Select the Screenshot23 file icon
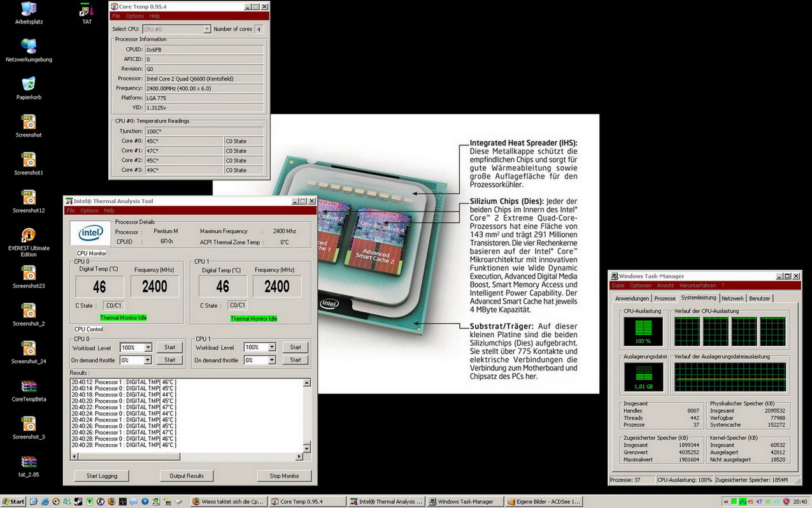Viewport: 812px width, 508px height. (x=29, y=277)
